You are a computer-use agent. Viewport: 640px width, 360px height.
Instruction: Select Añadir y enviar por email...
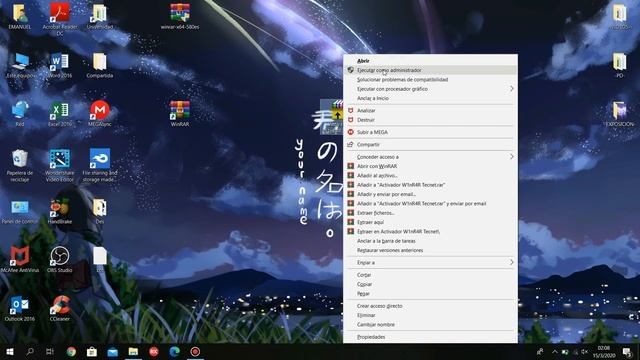pos(431,194)
